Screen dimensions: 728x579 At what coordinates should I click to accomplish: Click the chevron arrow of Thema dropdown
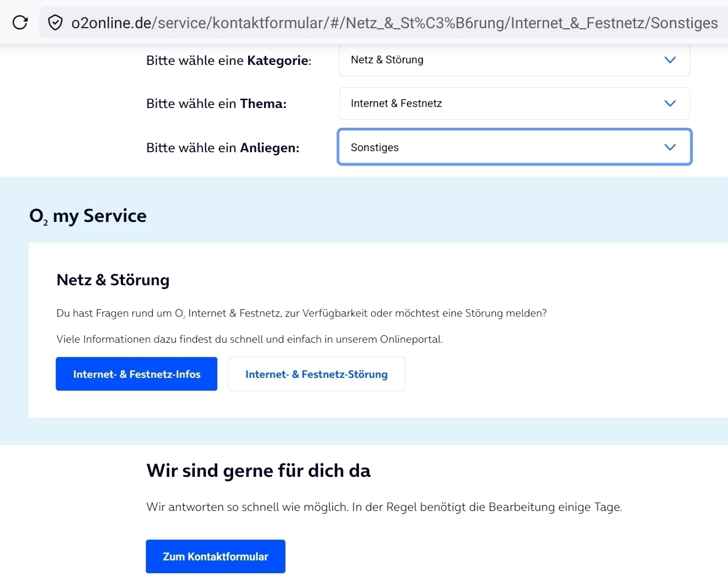coord(670,103)
